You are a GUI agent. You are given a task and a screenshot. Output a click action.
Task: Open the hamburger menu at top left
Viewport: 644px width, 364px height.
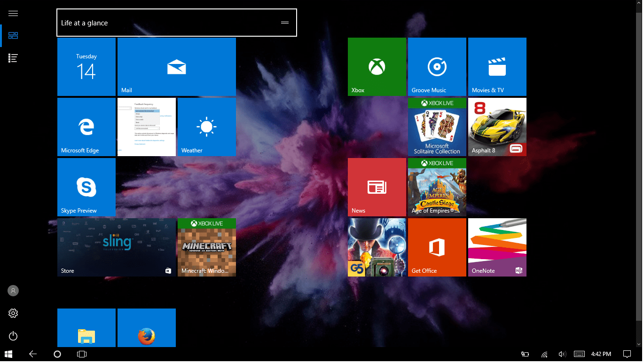click(x=13, y=13)
